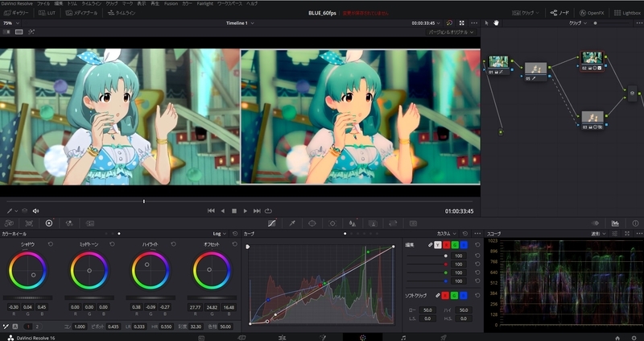The width and height of the screenshot is (644, 341).
Task: Open the Scopes palette icon
Action: 615,223
